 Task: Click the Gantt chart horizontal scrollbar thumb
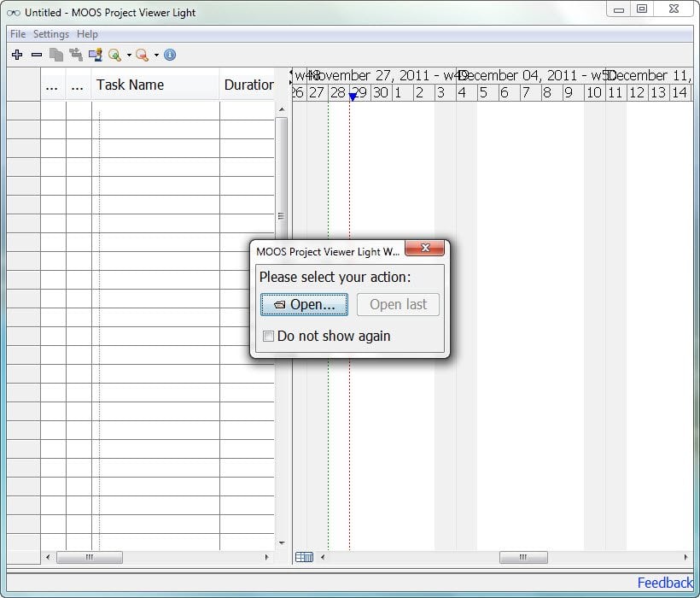click(523, 557)
